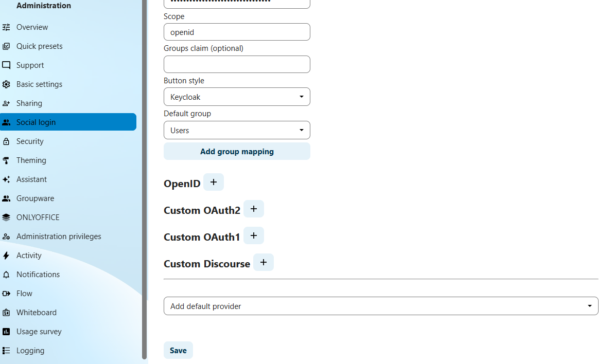Click the Scope label

click(174, 16)
